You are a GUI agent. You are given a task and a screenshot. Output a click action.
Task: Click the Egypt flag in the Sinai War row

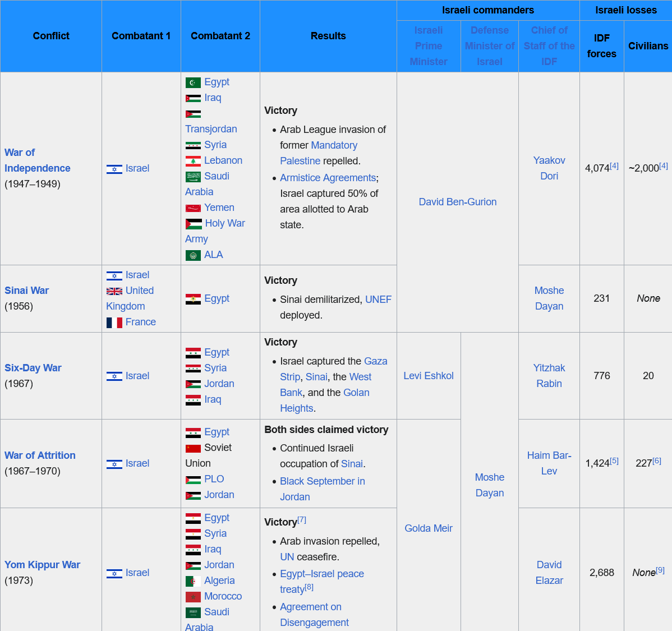(193, 299)
